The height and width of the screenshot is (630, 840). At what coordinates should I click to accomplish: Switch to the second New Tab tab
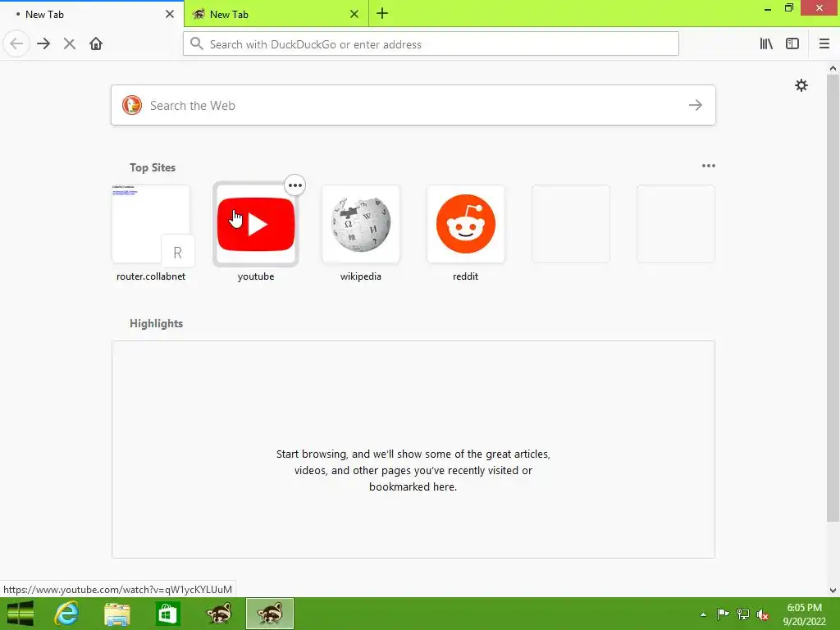click(276, 14)
